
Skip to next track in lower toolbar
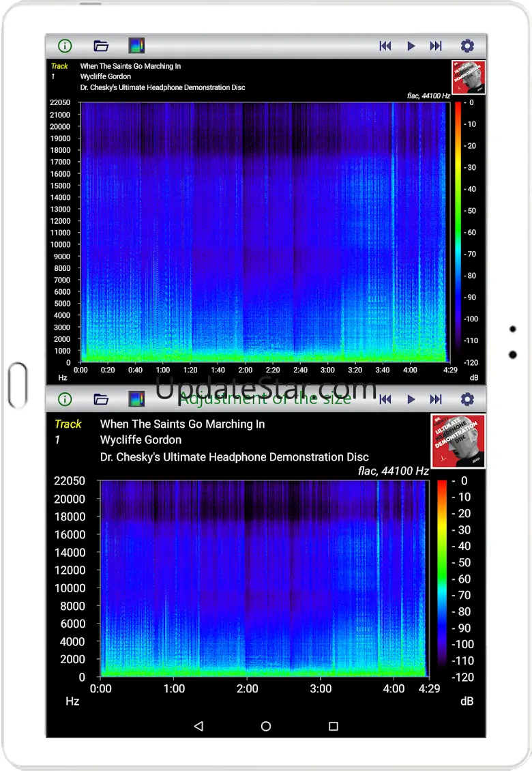point(436,398)
